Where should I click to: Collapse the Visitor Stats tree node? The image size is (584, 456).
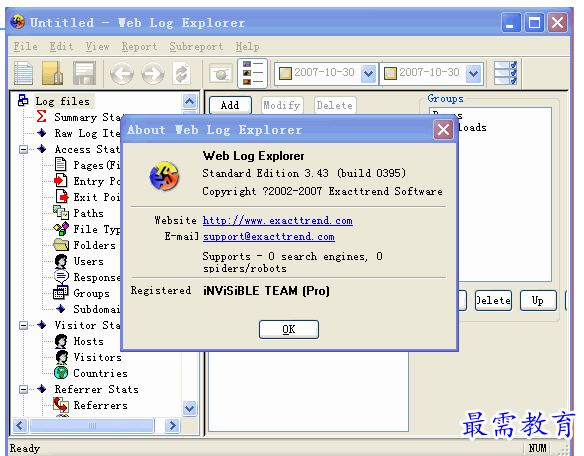(x=23, y=325)
